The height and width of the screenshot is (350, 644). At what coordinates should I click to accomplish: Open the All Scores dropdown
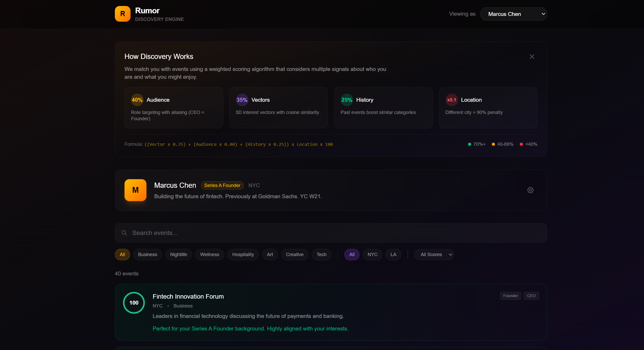coord(434,254)
